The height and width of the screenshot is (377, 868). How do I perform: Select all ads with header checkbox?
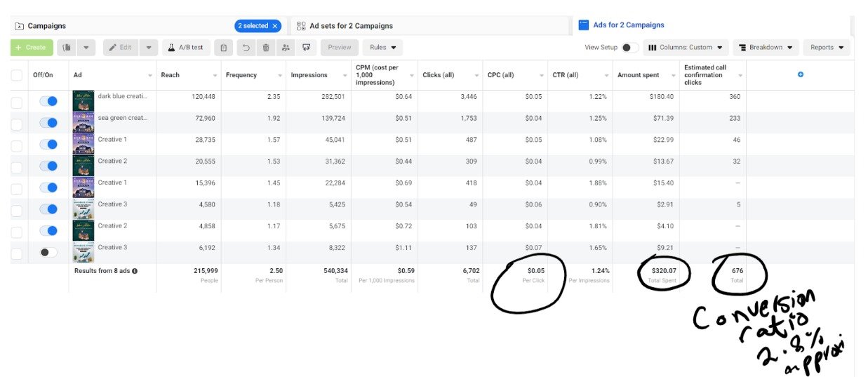[17, 75]
